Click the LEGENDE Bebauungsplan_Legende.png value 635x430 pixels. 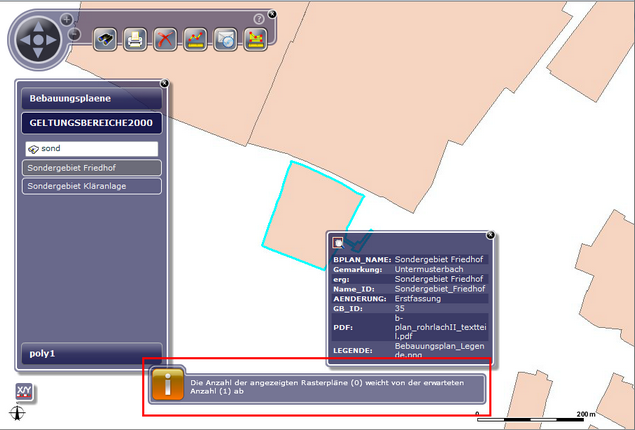[x=440, y=350]
